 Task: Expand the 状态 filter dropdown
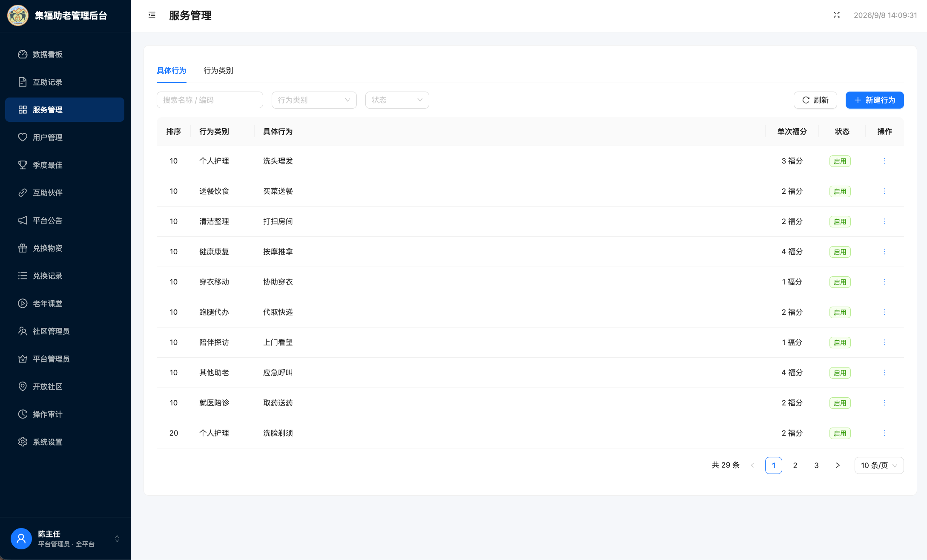click(397, 100)
